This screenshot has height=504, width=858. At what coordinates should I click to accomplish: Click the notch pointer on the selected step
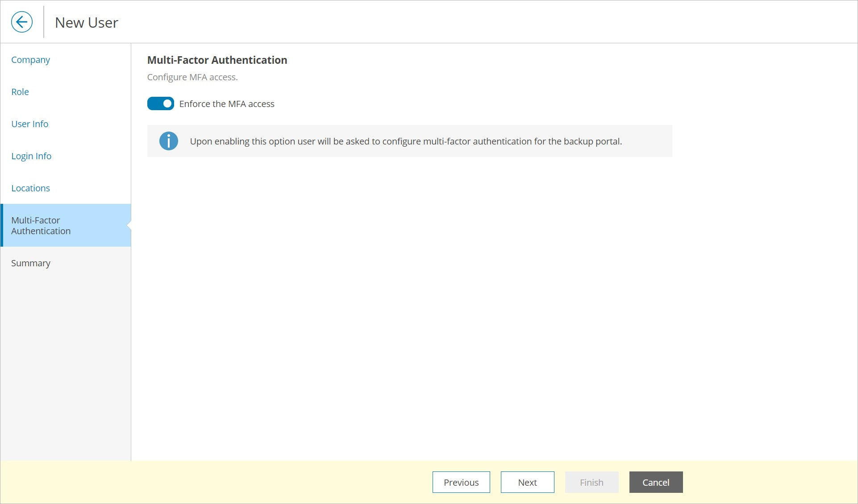(129, 225)
